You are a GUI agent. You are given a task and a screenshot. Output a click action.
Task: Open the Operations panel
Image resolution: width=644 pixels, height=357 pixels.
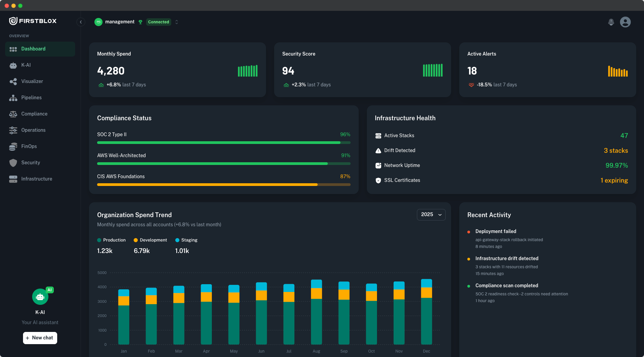pyautogui.click(x=34, y=130)
